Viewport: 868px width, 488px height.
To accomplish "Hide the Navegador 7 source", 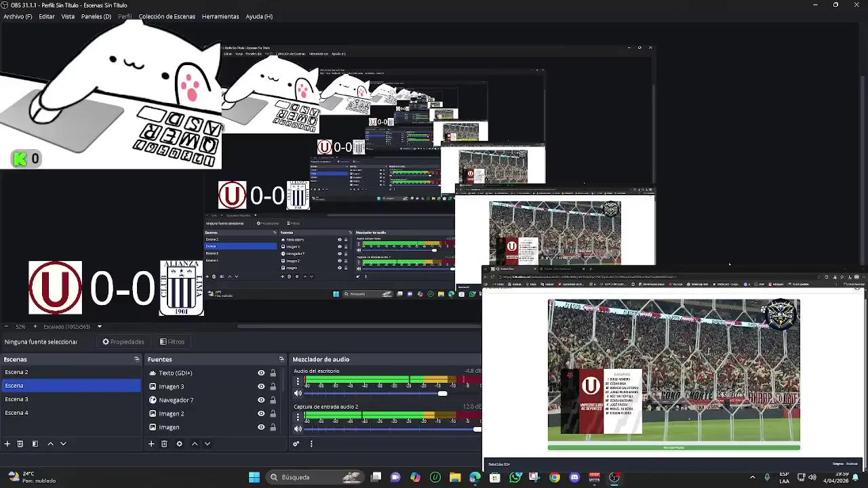I will click(261, 400).
